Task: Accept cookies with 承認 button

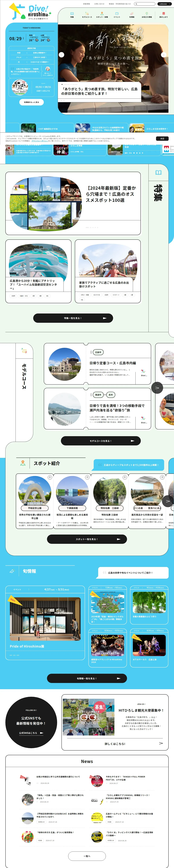Action: pos(162,138)
